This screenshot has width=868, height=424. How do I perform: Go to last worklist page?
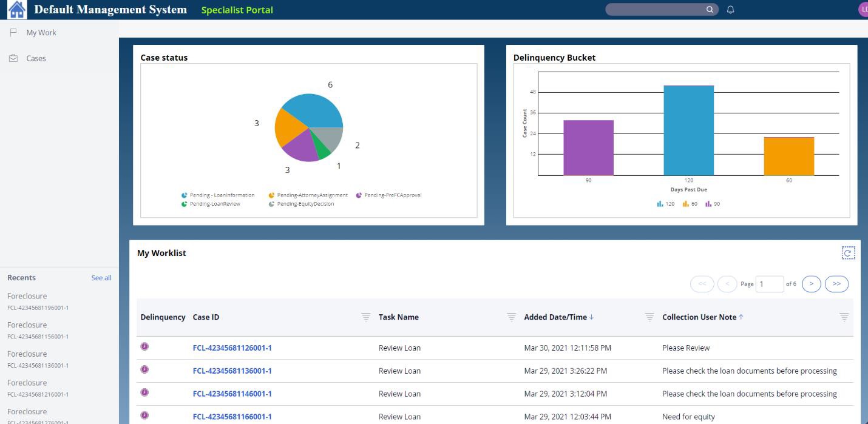click(836, 283)
